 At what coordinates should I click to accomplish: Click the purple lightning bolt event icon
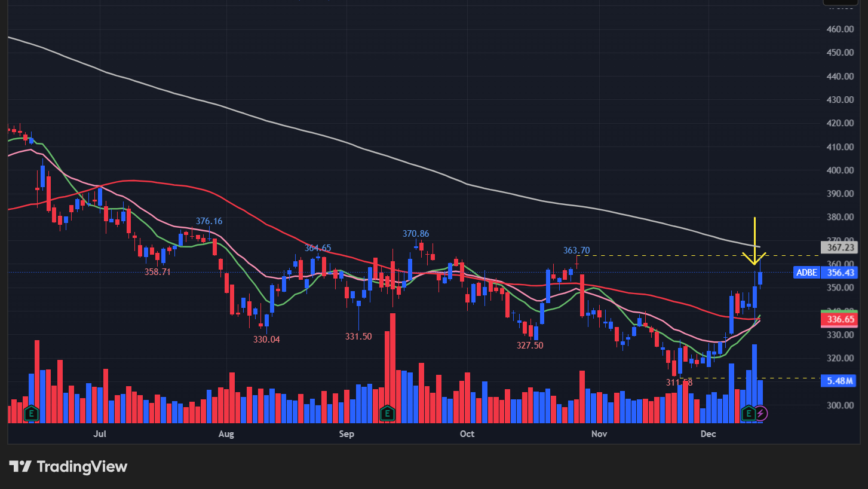point(760,412)
